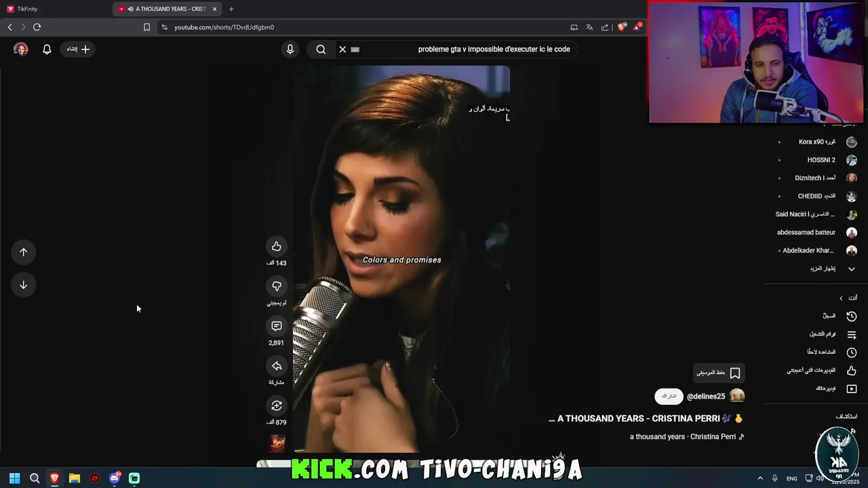
Task: Clear the search box with the X
Action: coord(342,49)
